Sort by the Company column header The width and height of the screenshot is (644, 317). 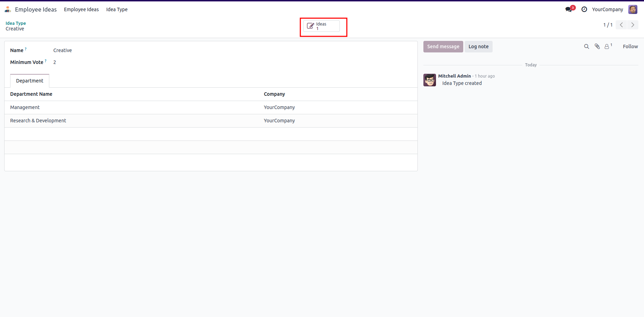tap(274, 94)
